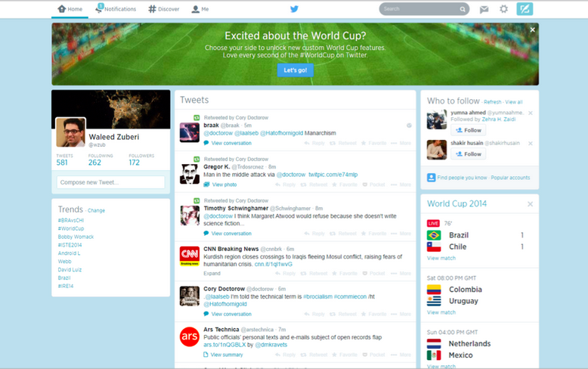Click the CNN Breaking News avatar
Screen dimensions: 588x369
[190, 256]
